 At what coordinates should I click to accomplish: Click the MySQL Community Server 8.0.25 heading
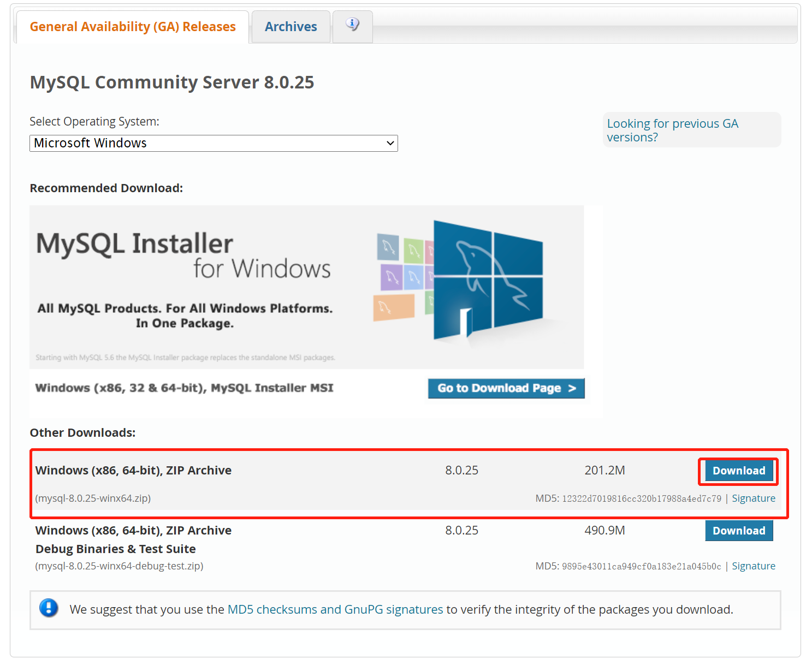[x=172, y=82]
